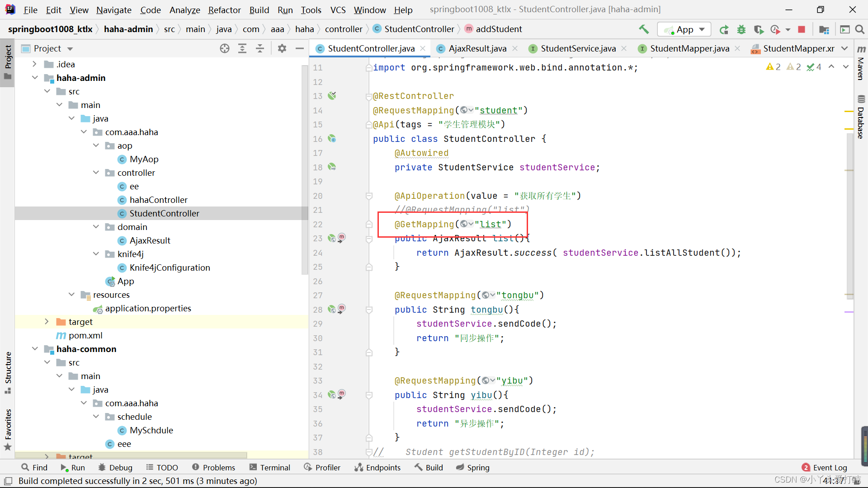Start debugging with the bug icon
This screenshot has width=868, height=488.
point(741,29)
